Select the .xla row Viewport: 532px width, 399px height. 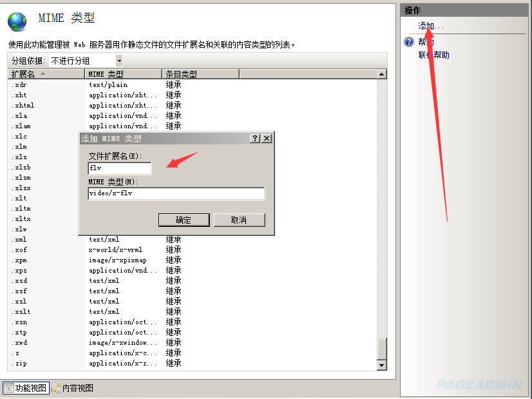click(x=192, y=116)
